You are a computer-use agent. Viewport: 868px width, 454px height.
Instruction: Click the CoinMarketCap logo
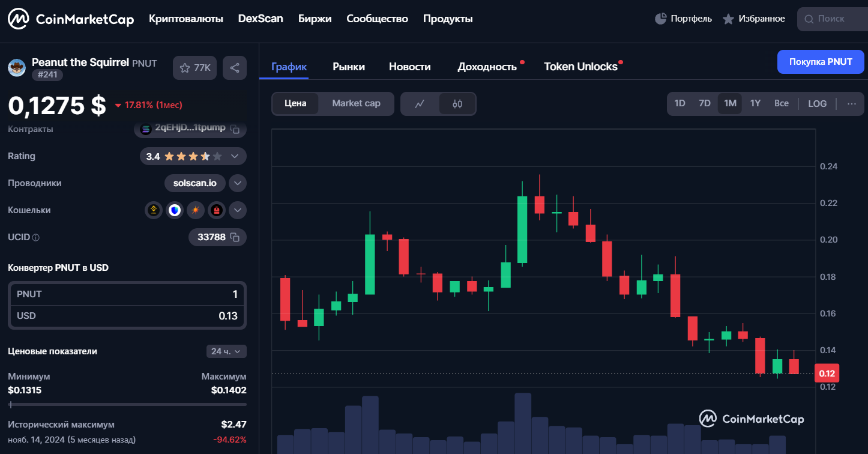tap(71, 19)
